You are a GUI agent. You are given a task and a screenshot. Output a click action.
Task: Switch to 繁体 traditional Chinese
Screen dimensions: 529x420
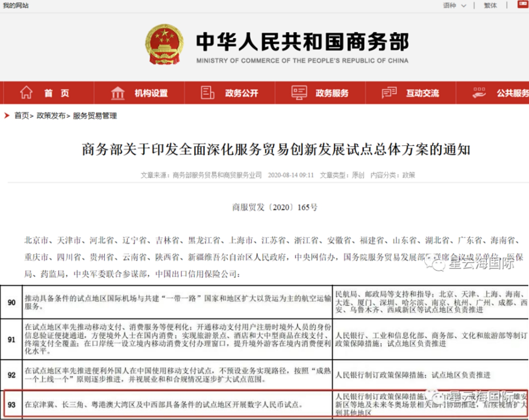(490, 5)
